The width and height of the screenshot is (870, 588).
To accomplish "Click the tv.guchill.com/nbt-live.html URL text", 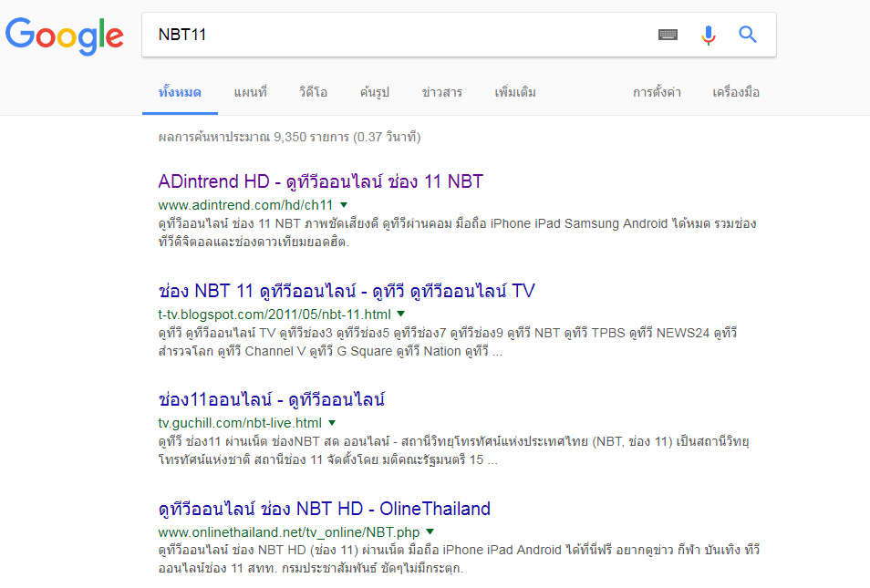I will tap(240, 423).
